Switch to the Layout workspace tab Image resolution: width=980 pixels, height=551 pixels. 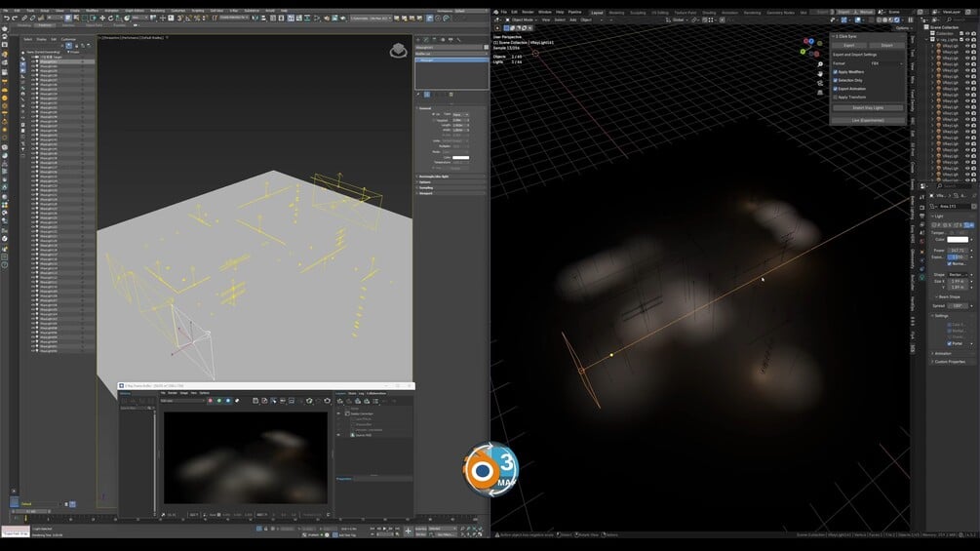click(597, 13)
